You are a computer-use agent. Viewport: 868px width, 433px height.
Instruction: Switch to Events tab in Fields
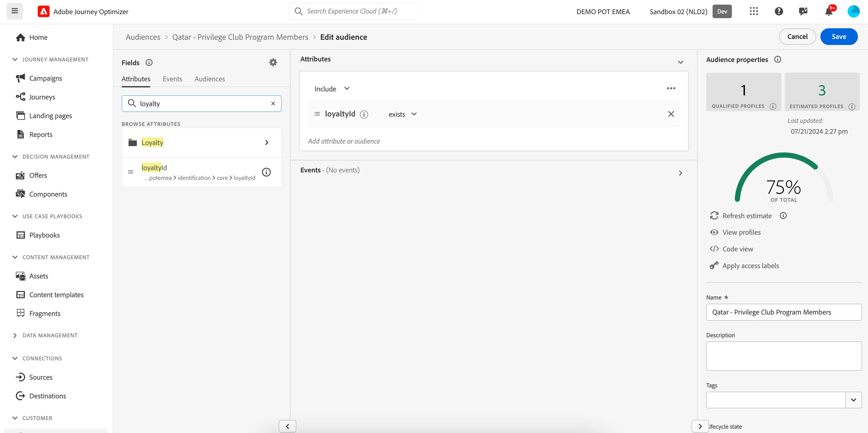coord(172,79)
